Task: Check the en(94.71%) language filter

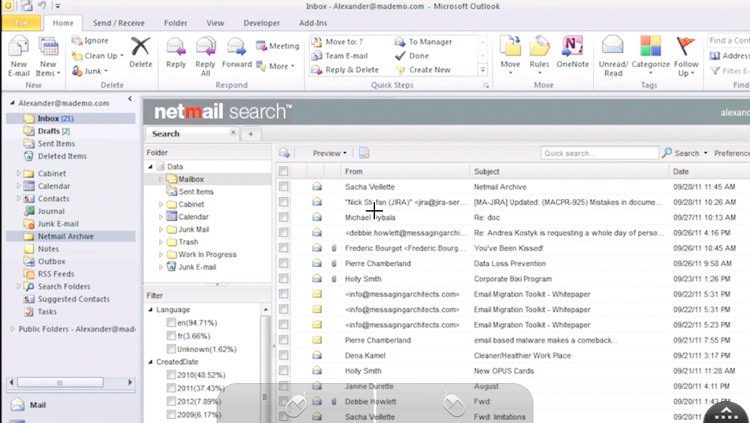Action: [x=172, y=323]
